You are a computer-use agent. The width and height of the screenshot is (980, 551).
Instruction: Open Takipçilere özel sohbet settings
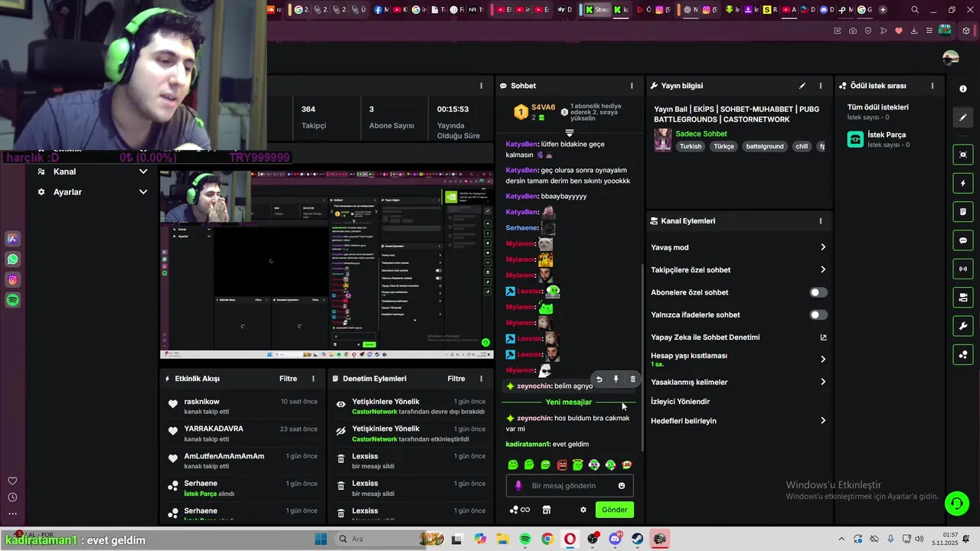point(738,270)
